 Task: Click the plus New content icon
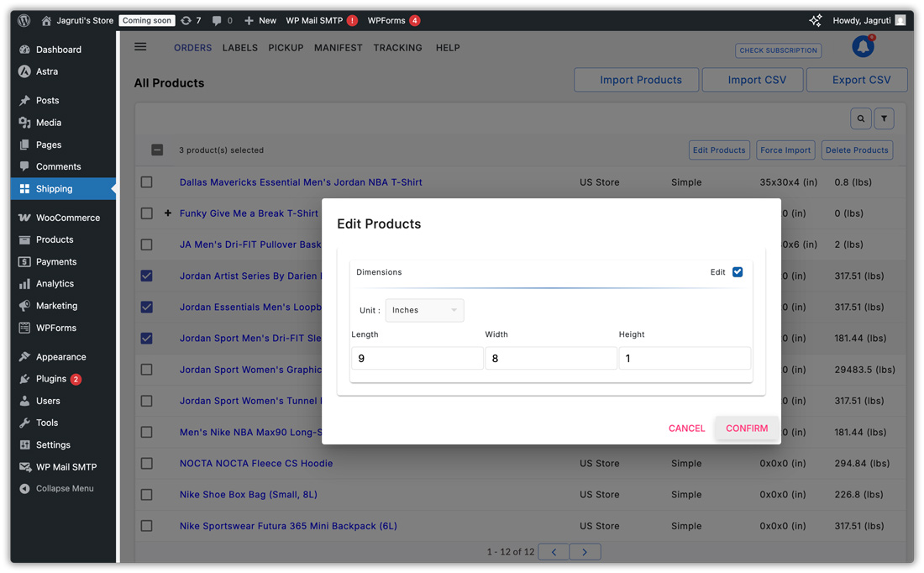[x=249, y=21]
